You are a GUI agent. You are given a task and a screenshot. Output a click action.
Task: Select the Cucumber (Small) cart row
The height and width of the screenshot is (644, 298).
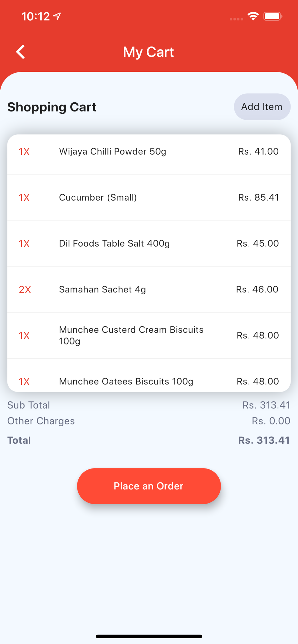(149, 198)
